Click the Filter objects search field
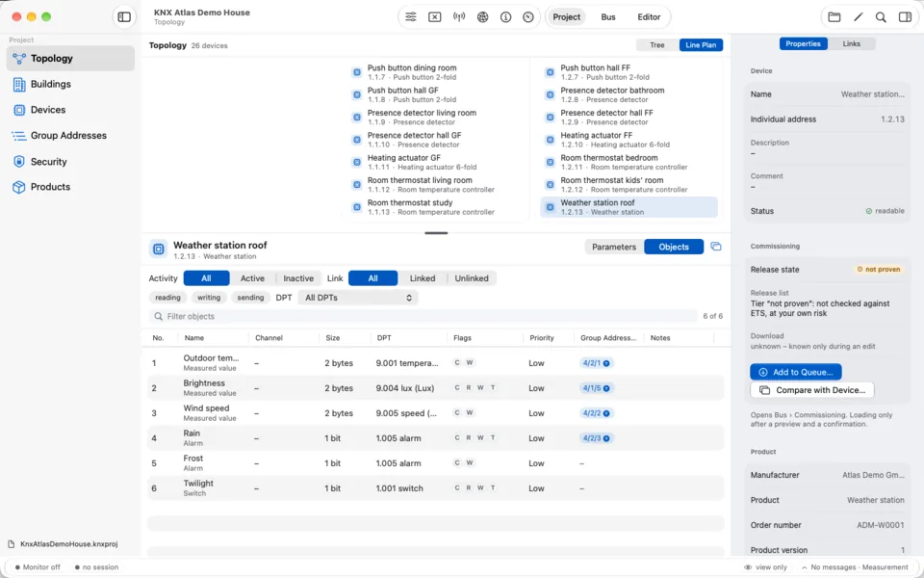Viewport: 924px width, 578px height. click(423, 317)
